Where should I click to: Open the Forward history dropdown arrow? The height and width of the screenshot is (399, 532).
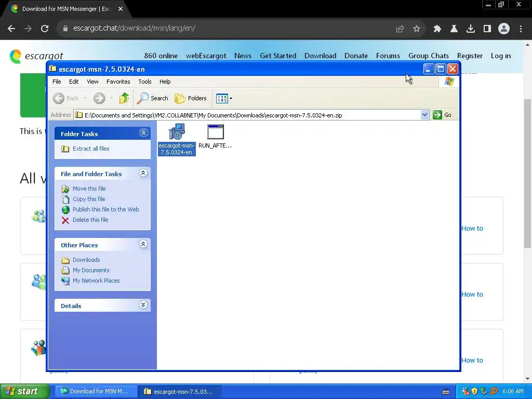coord(111,98)
